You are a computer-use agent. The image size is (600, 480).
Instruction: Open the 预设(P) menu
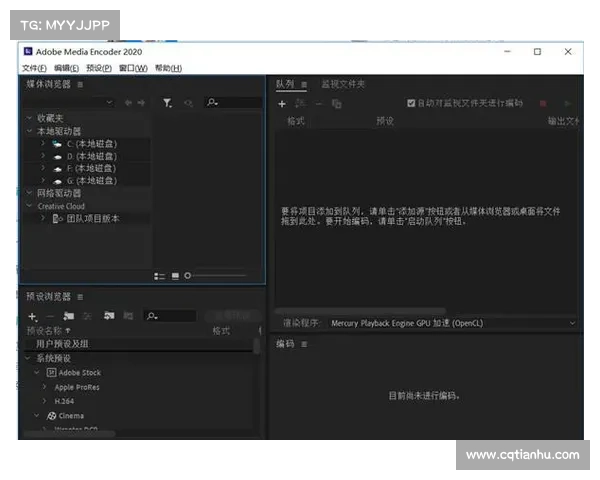pyautogui.click(x=99, y=68)
